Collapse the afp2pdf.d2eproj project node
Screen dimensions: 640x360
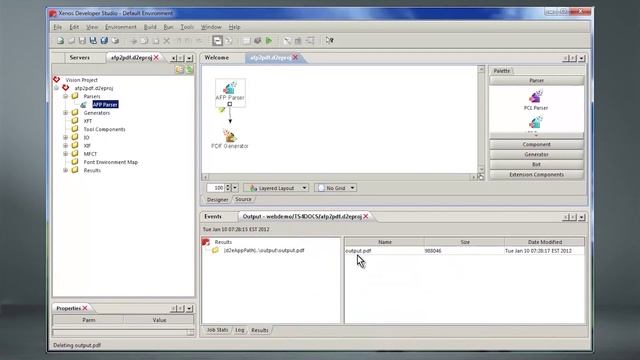click(57, 88)
